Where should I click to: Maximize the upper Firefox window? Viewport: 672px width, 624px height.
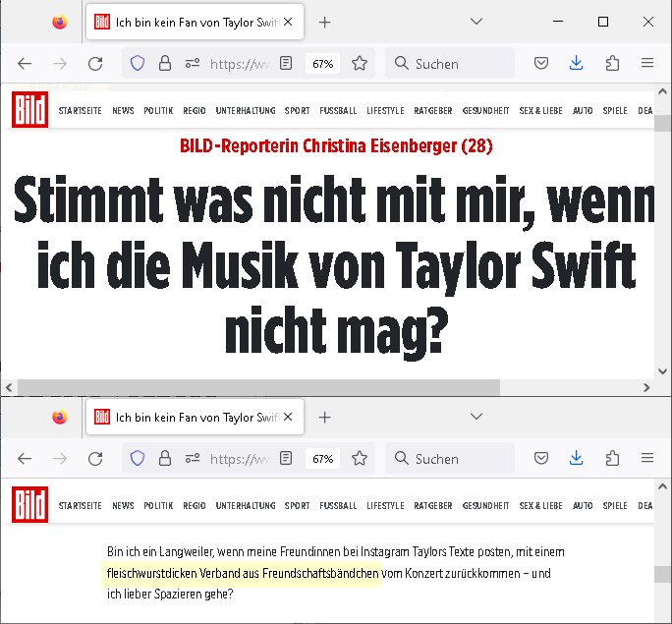pos(603,22)
